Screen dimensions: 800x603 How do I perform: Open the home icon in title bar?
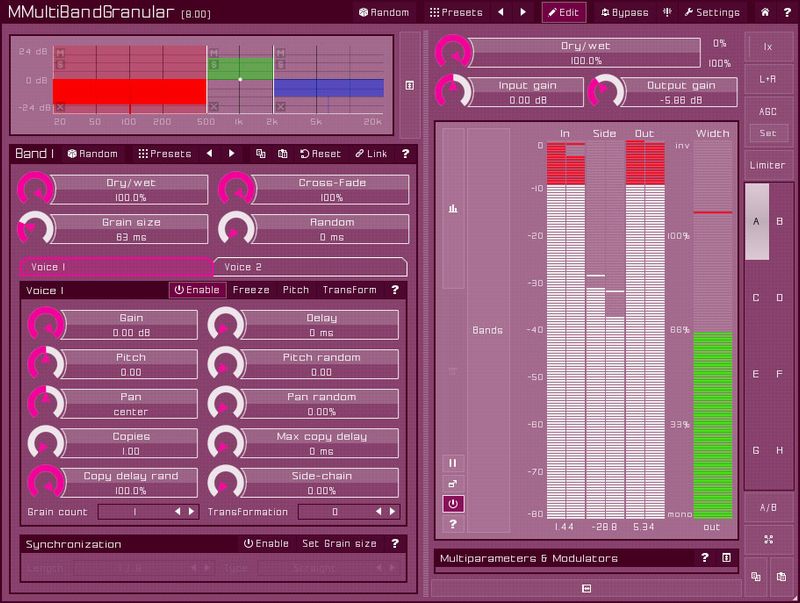coord(765,12)
